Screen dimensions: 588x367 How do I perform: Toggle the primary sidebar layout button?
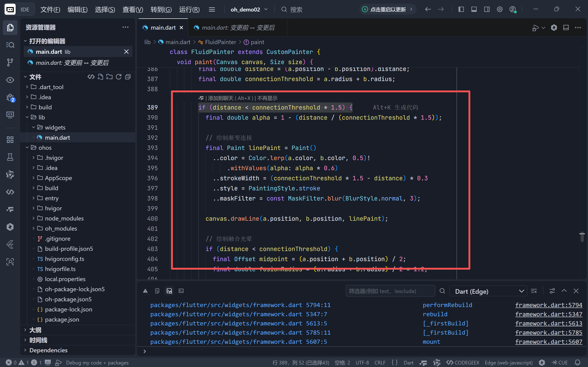point(461,9)
